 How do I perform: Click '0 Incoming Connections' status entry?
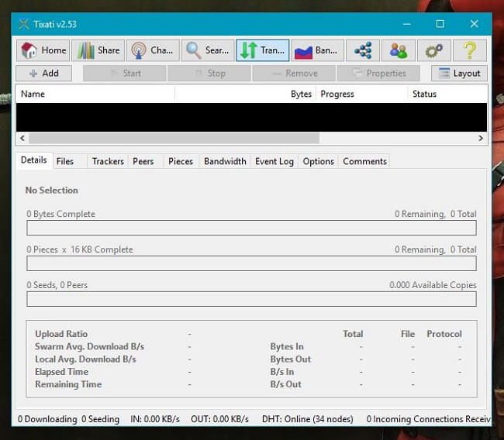tap(429, 419)
